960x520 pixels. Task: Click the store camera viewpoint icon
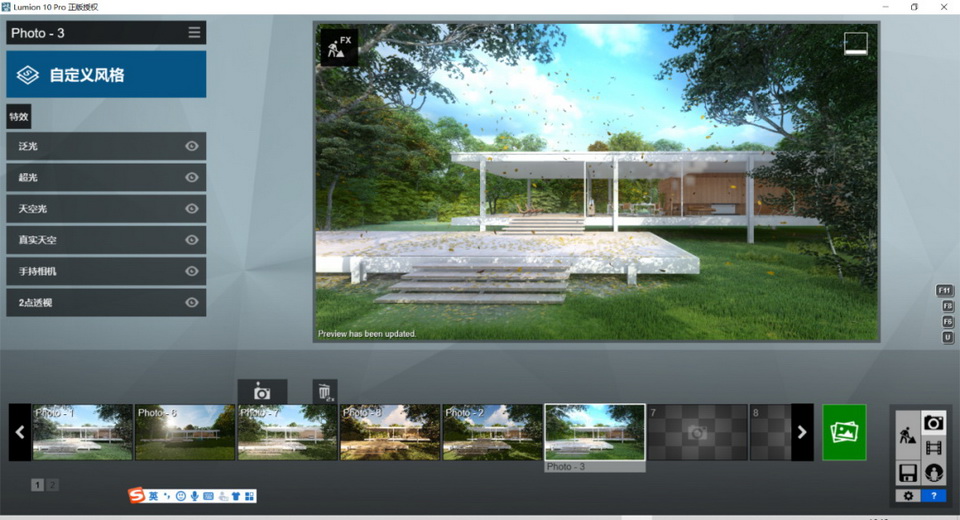[x=262, y=391]
